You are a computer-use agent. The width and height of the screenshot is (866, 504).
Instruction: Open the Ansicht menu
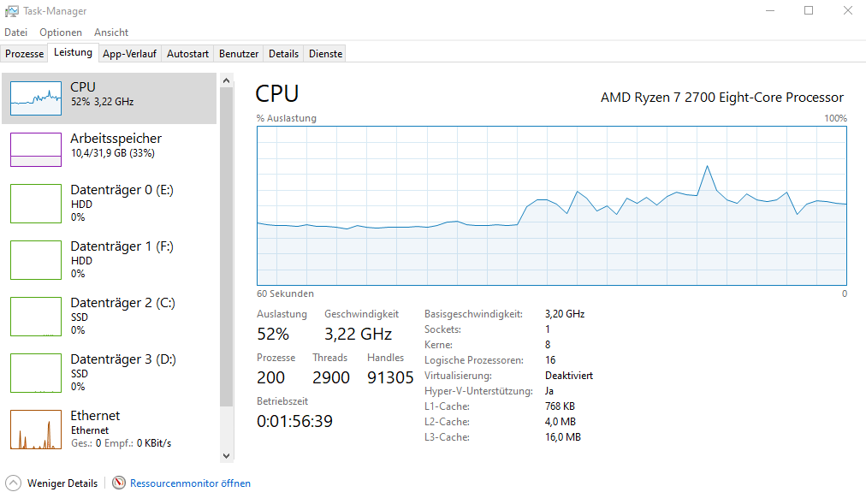[x=111, y=33]
